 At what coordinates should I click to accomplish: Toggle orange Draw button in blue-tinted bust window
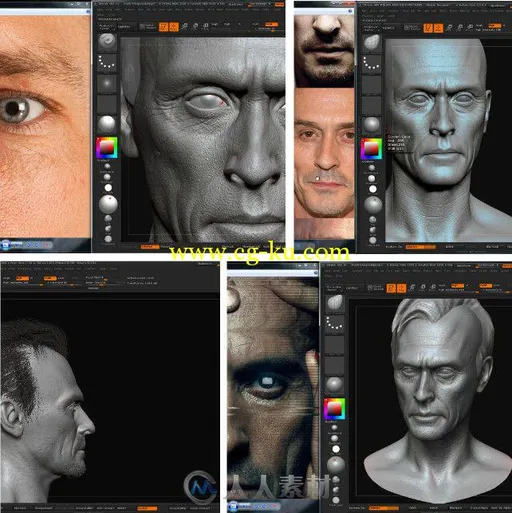(x=438, y=28)
